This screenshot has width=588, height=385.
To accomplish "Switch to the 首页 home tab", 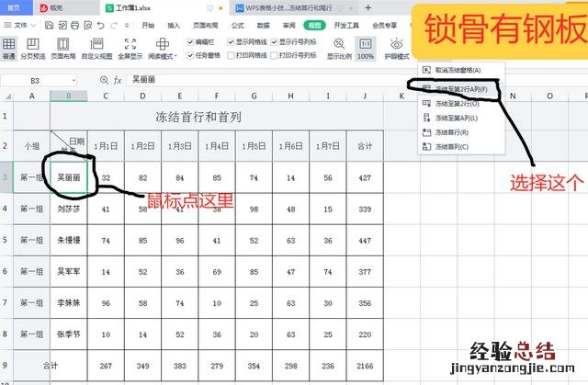I will point(15,7).
